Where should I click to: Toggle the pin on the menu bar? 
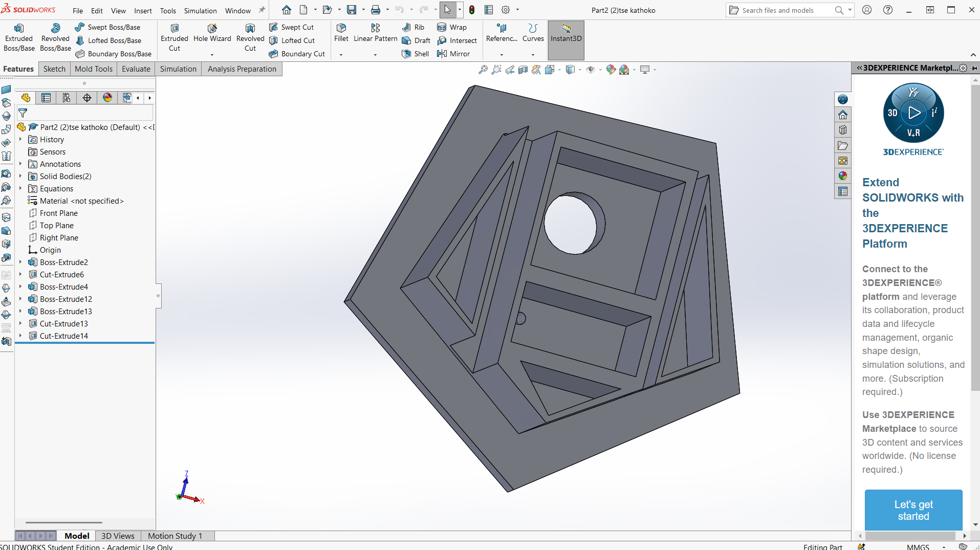pyautogui.click(x=262, y=10)
